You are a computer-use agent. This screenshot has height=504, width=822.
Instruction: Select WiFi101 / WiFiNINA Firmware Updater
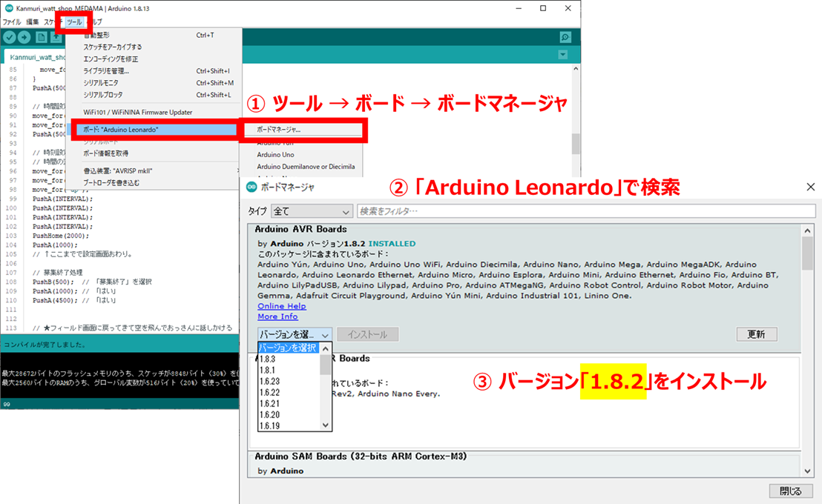(154, 112)
